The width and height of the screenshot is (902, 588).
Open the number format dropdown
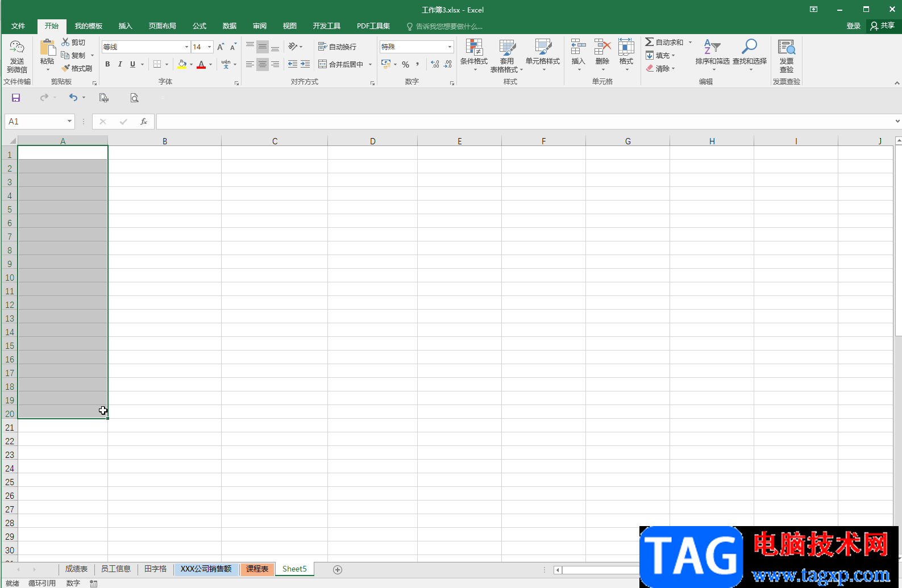(x=450, y=47)
